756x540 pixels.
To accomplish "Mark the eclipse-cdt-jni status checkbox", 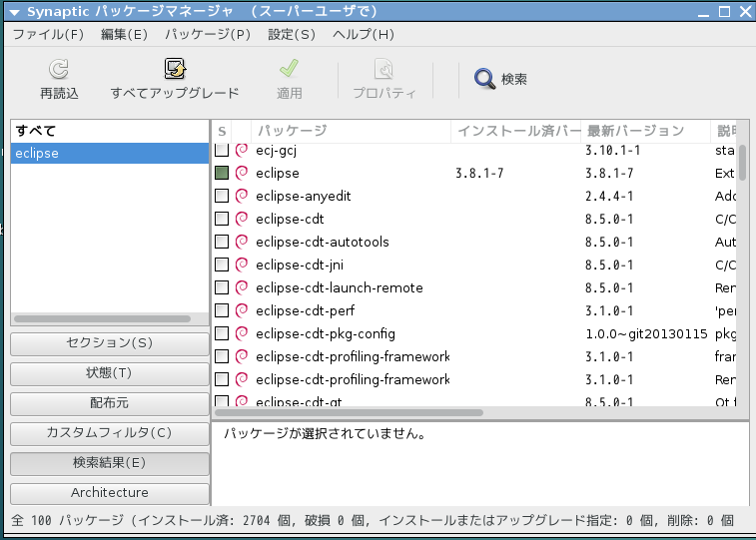I will [x=222, y=265].
